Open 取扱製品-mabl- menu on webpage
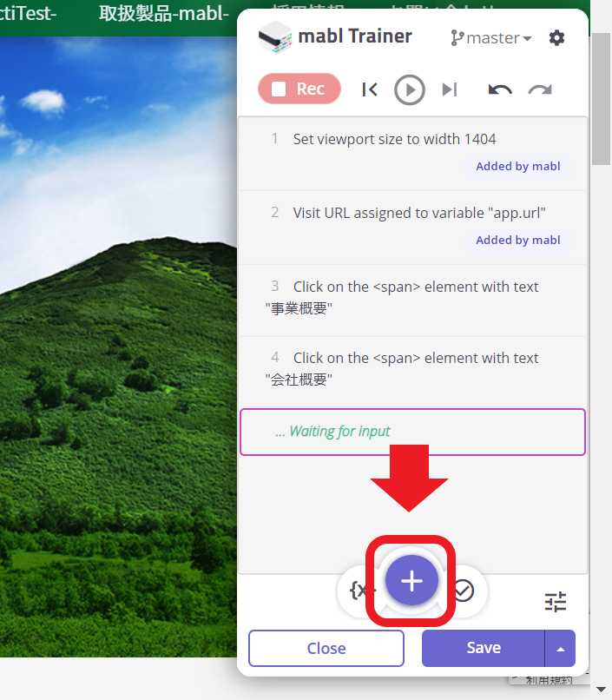The width and height of the screenshot is (612, 700). tap(164, 13)
